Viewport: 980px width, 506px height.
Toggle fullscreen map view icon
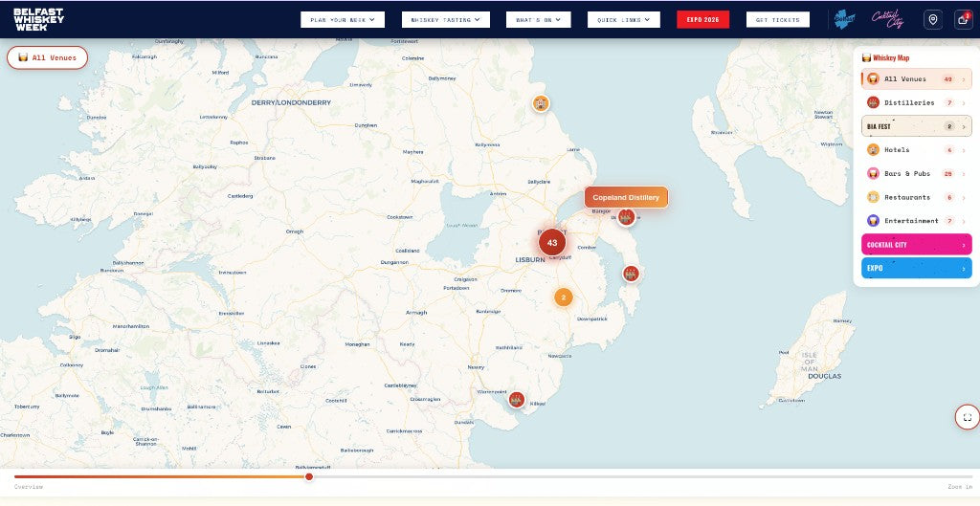click(x=968, y=417)
